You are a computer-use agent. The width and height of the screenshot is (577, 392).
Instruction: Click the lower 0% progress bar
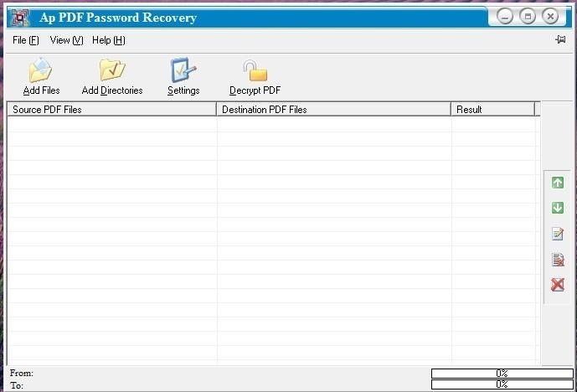(x=502, y=384)
